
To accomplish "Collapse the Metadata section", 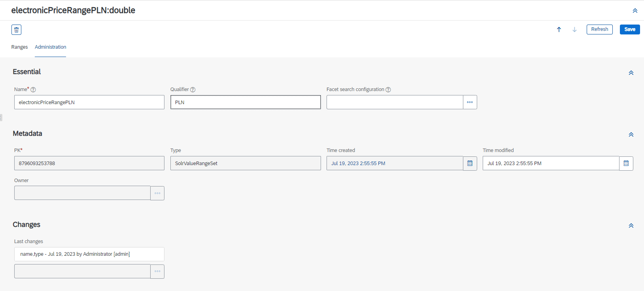I will pos(631,134).
